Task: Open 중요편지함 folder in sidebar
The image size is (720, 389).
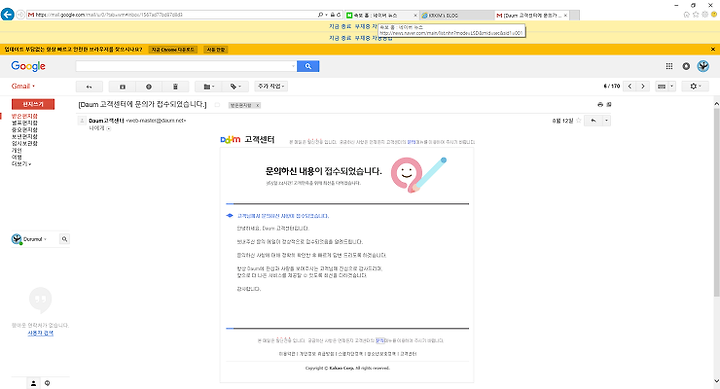Action: (24, 130)
